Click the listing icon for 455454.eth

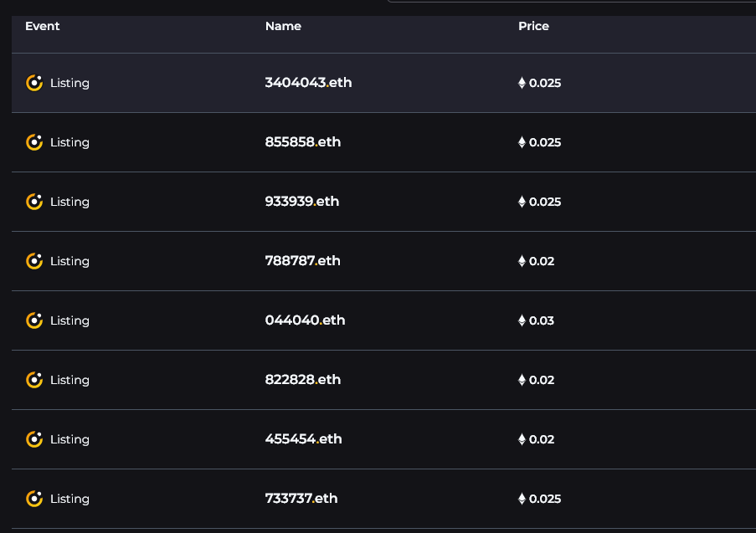pyautogui.click(x=34, y=439)
